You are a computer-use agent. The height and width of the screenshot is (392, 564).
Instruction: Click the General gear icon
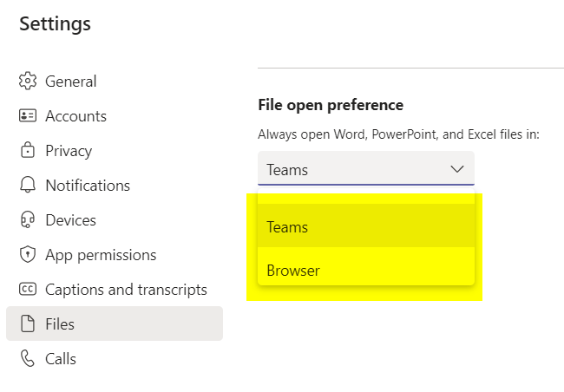[x=27, y=82]
